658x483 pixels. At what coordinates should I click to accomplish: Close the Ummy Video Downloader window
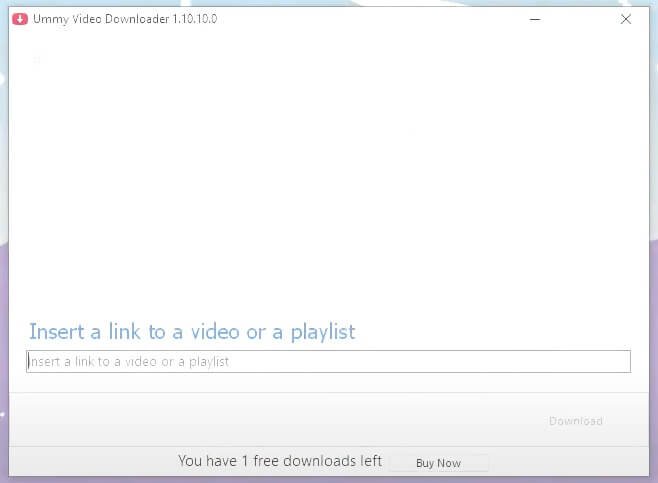[626, 19]
